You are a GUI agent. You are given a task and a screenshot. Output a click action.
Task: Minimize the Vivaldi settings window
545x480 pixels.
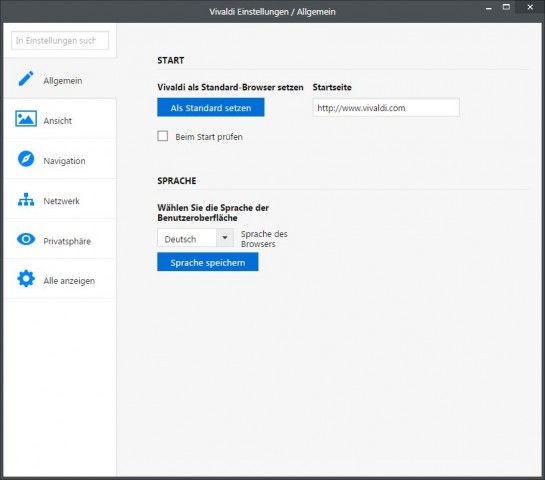[x=489, y=8]
